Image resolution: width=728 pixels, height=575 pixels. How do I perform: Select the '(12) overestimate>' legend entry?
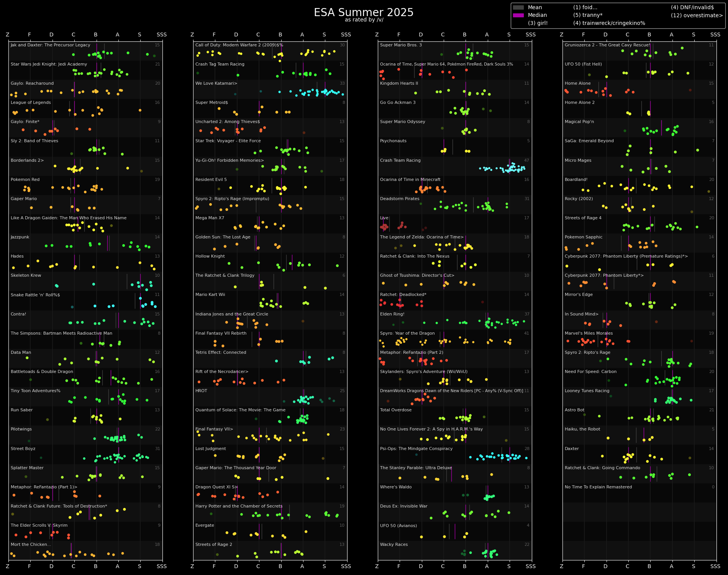tap(697, 15)
